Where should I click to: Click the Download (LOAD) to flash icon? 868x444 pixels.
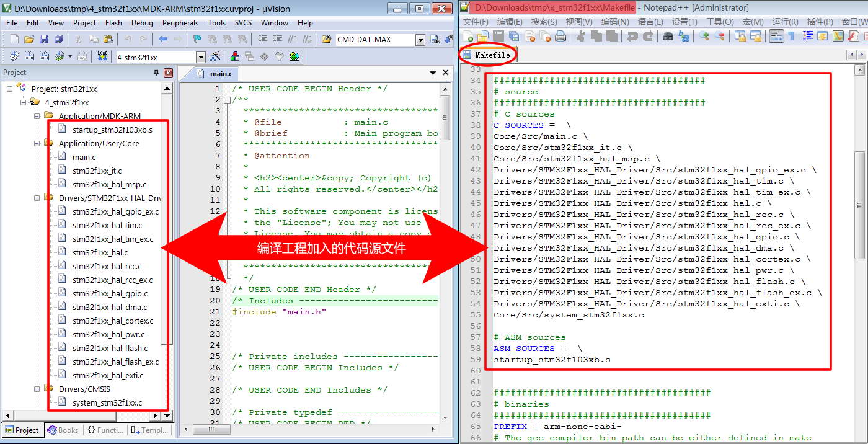[x=103, y=57]
